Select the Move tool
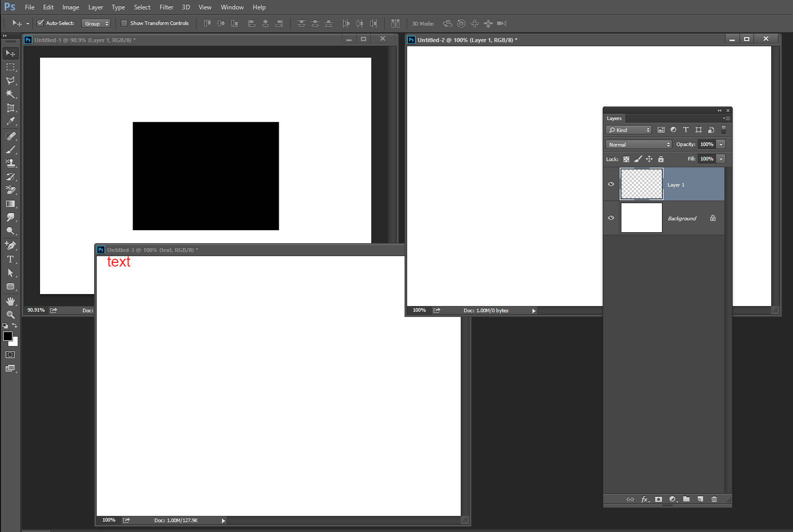The height and width of the screenshot is (532, 793). pyautogui.click(x=10, y=53)
